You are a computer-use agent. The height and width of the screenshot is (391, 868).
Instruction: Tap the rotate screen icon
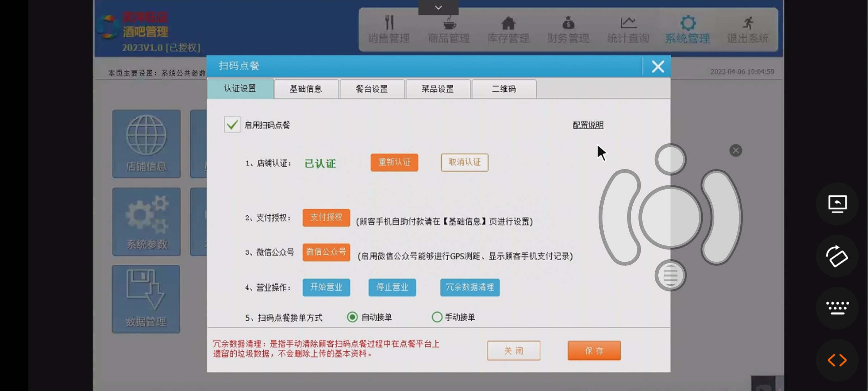click(837, 256)
